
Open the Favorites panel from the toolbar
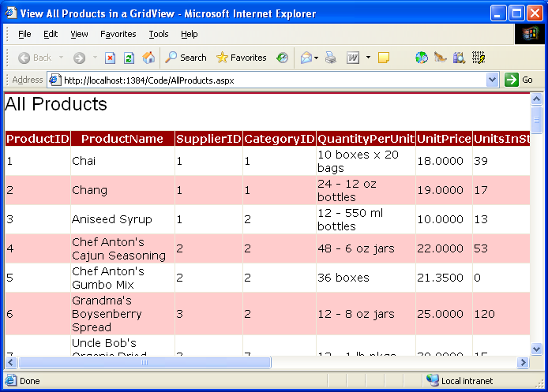tap(241, 58)
